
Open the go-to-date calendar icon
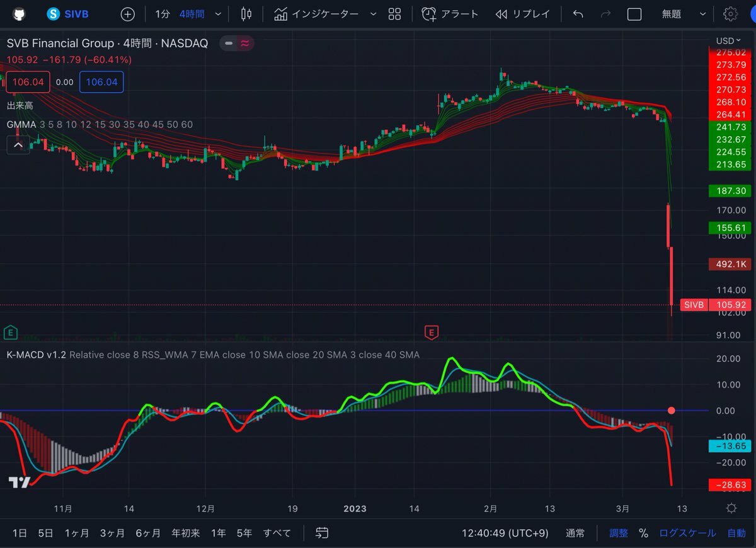click(322, 533)
